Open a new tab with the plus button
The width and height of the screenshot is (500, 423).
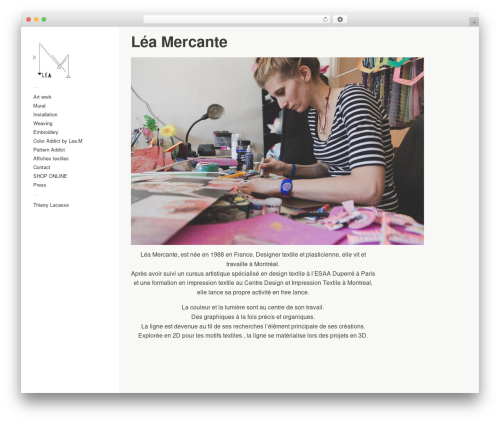[x=474, y=22]
